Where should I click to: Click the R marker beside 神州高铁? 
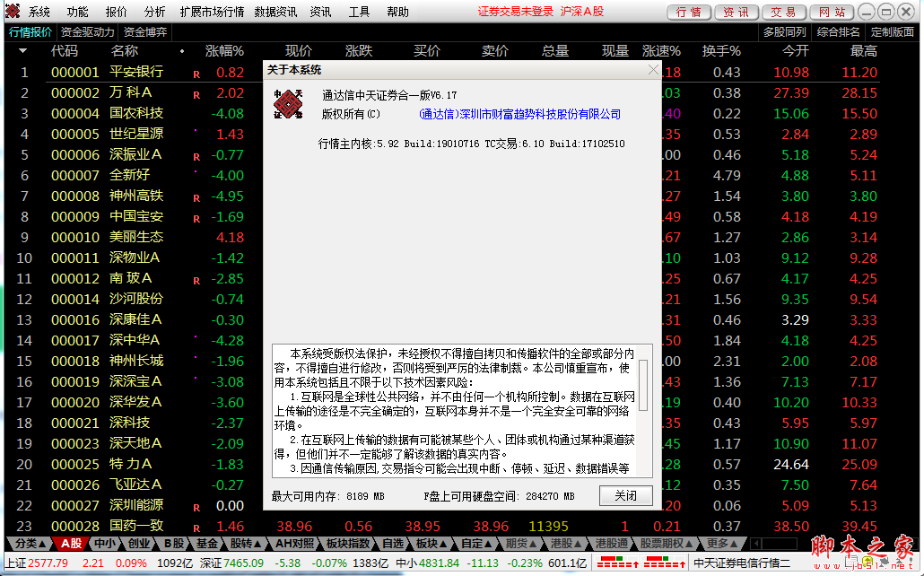tap(196, 198)
